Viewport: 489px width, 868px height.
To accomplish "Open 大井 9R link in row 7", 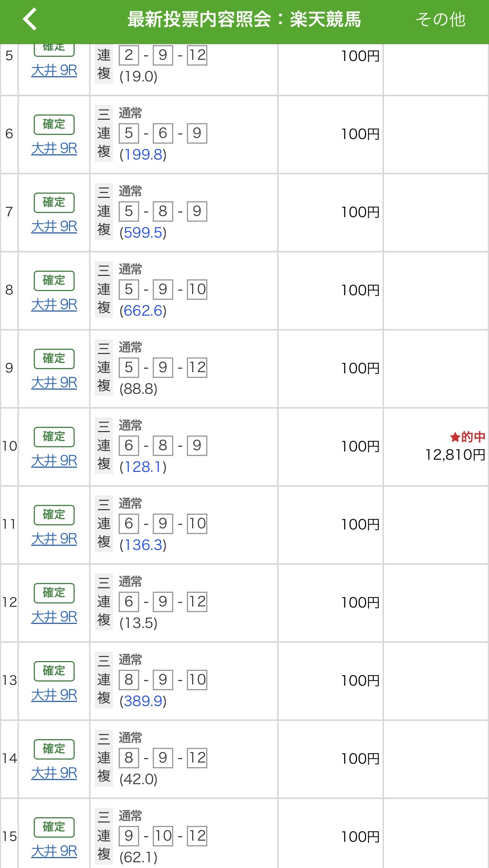I will coord(54,226).
